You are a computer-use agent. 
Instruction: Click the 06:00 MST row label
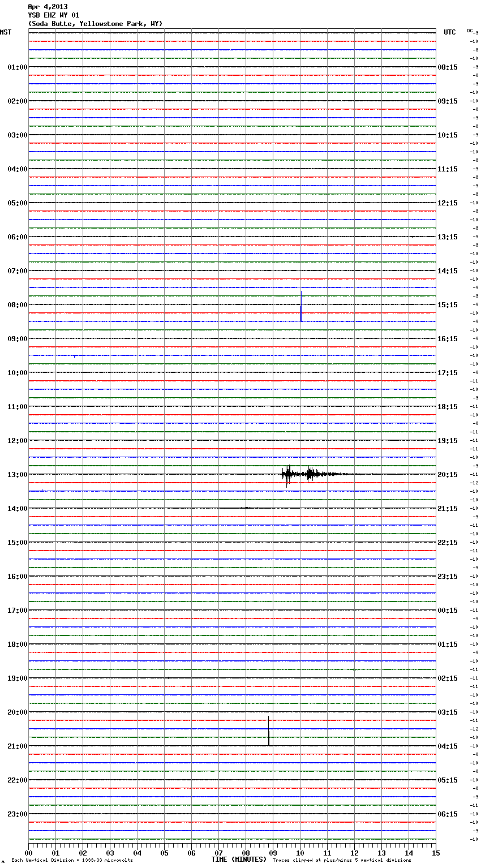[17, 237]
